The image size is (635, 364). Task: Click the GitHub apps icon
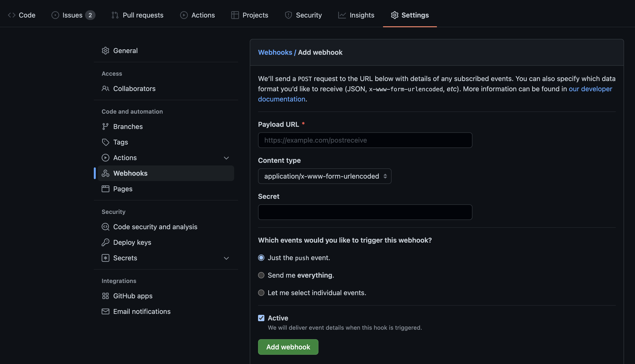click(105, 296)
